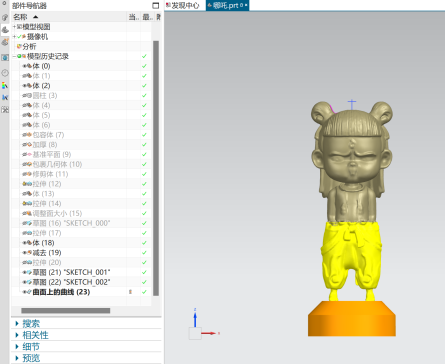Click the horizontal scrollbar below the tree

(x=66, y=311)
